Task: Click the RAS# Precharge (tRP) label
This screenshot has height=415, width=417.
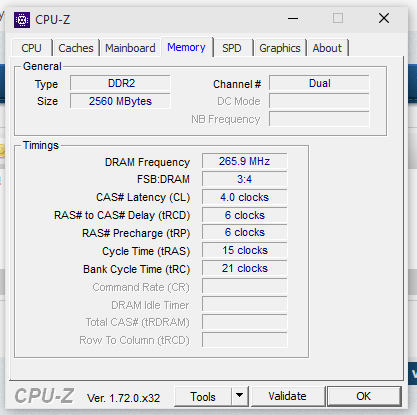Action: 136,233
